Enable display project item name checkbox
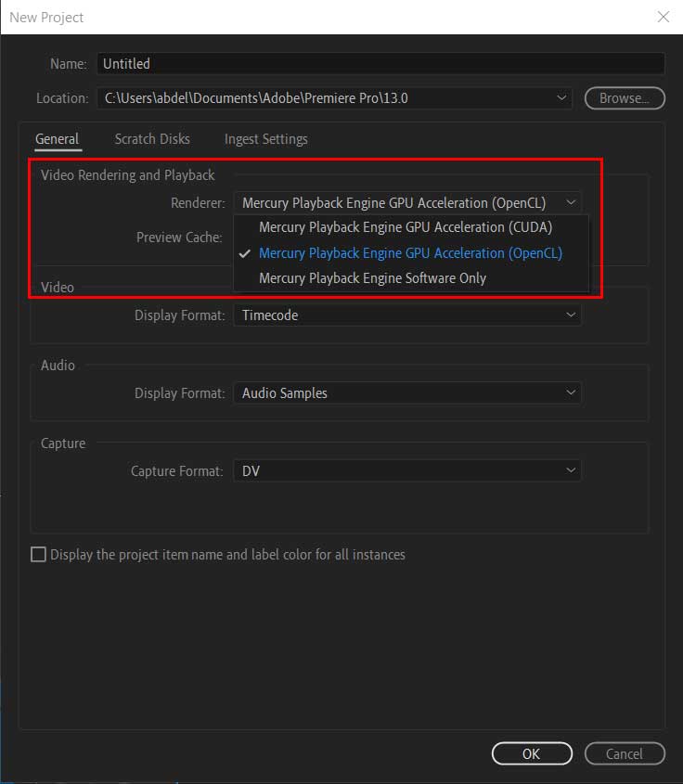The image size is (683, 784). 38,555
